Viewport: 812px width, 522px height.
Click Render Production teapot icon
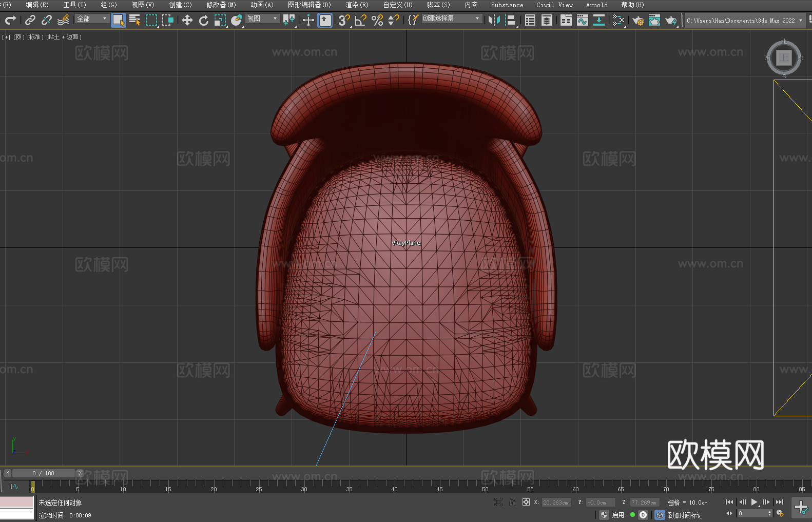pos(671,20)
